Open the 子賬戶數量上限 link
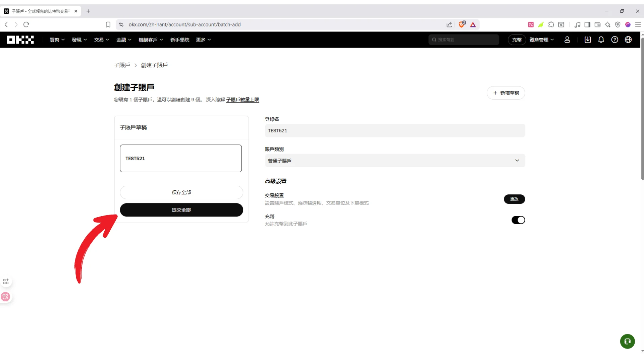This screenshot has height=362, width=644. [x=243, y=100]
